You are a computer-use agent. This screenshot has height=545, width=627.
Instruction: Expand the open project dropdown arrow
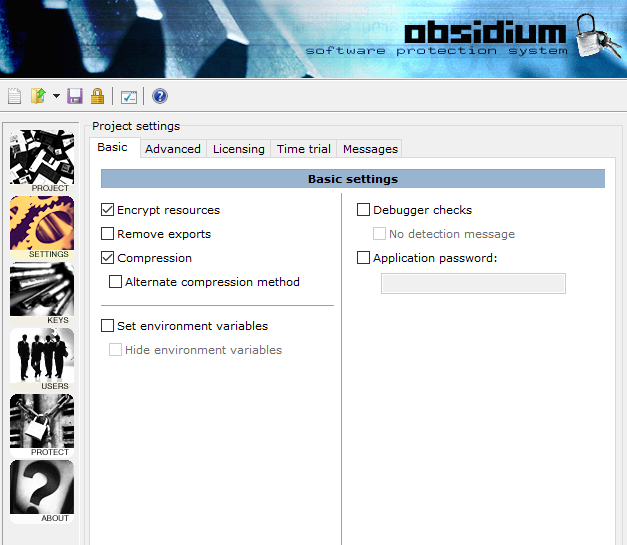click(56, 96)
